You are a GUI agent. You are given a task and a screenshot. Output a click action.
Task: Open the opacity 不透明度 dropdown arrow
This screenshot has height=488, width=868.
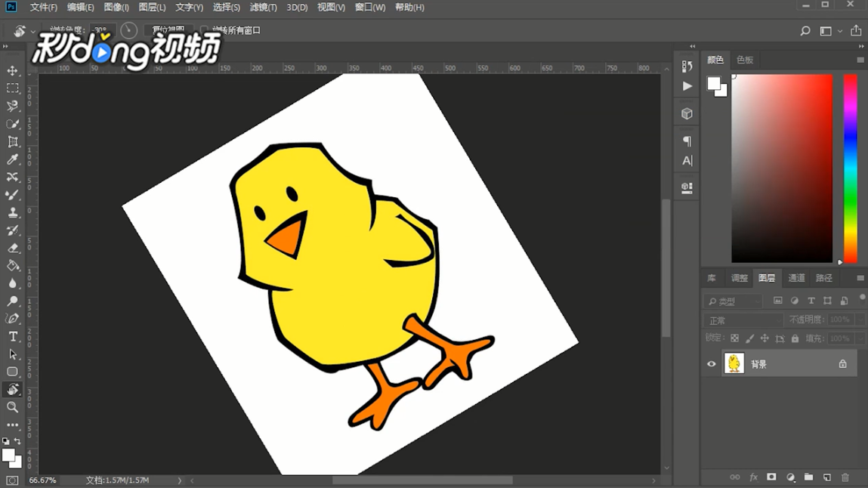860,320
